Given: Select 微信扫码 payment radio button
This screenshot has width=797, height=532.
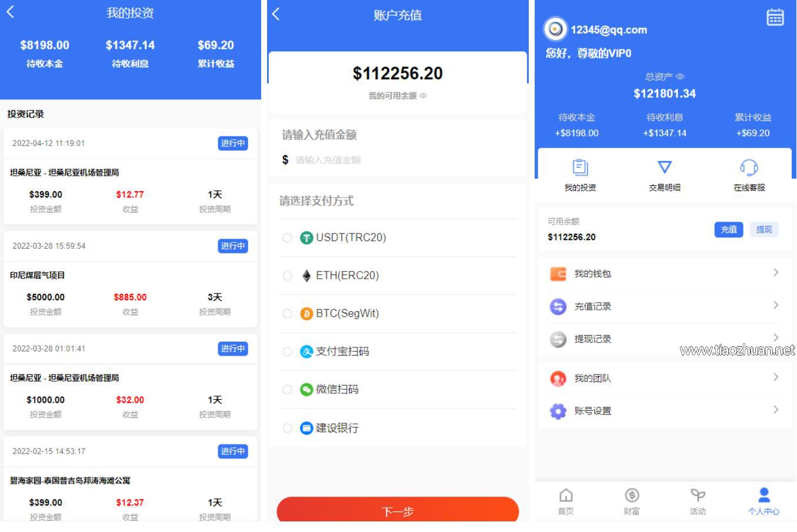Looking at the screenshot, I should [x=287, y=390].
